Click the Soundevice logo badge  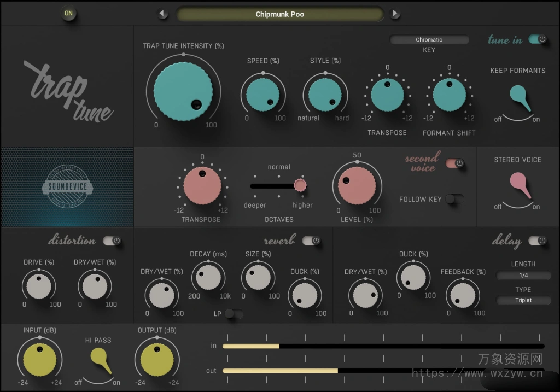tap(67, 186)
